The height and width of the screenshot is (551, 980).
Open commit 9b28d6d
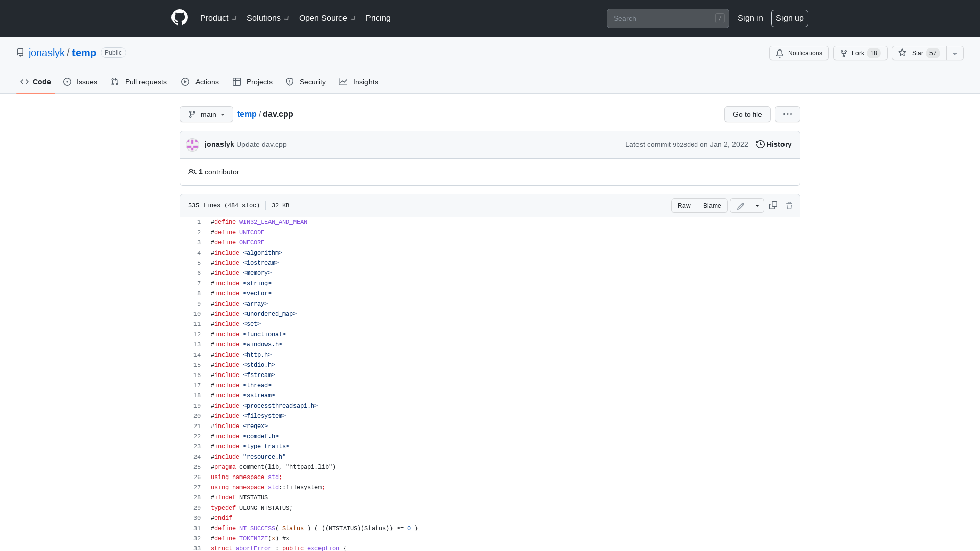point(685,145)
